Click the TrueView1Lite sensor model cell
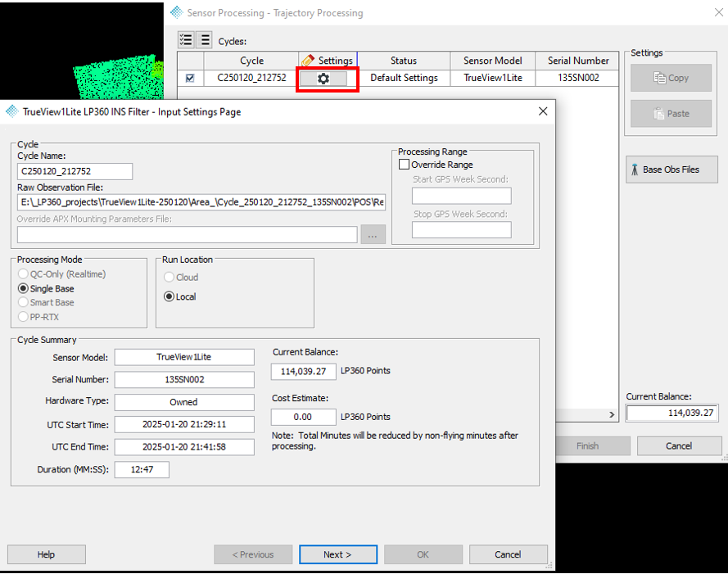Viewport: 728px width, 574px height. (493, 78)
